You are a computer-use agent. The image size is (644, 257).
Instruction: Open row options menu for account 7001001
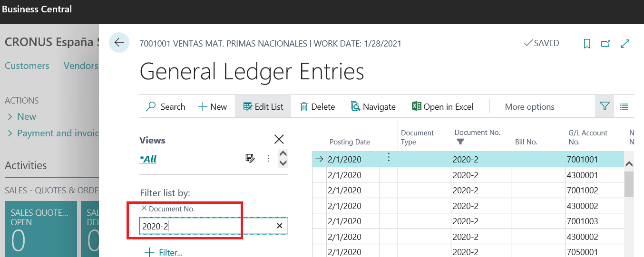click(389, 158)
